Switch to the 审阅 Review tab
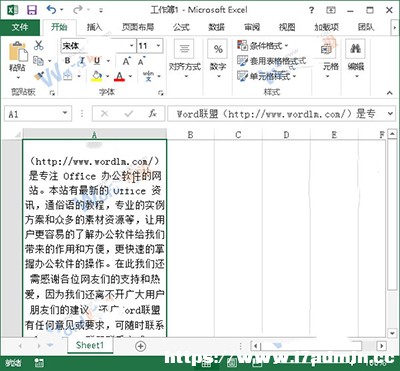Viewport: 400px width, 371px height. point(252,27)
